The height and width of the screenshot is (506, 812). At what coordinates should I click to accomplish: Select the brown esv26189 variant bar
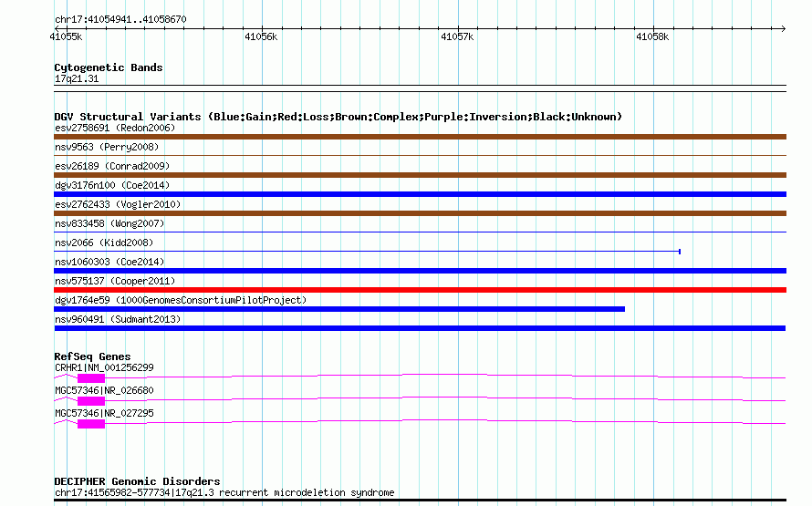[420, 175]
